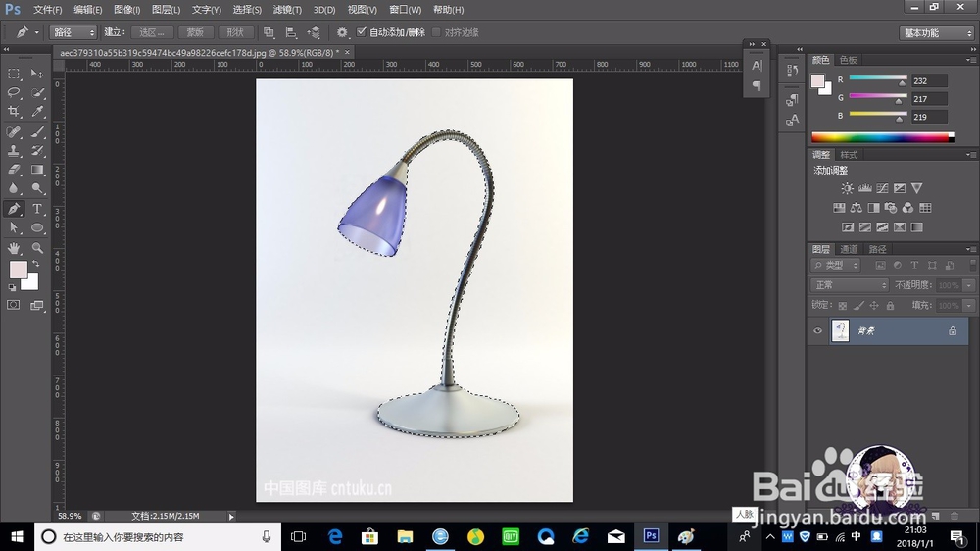
Task: Add a Curves adjustment
Action: (x=882, y=188)
